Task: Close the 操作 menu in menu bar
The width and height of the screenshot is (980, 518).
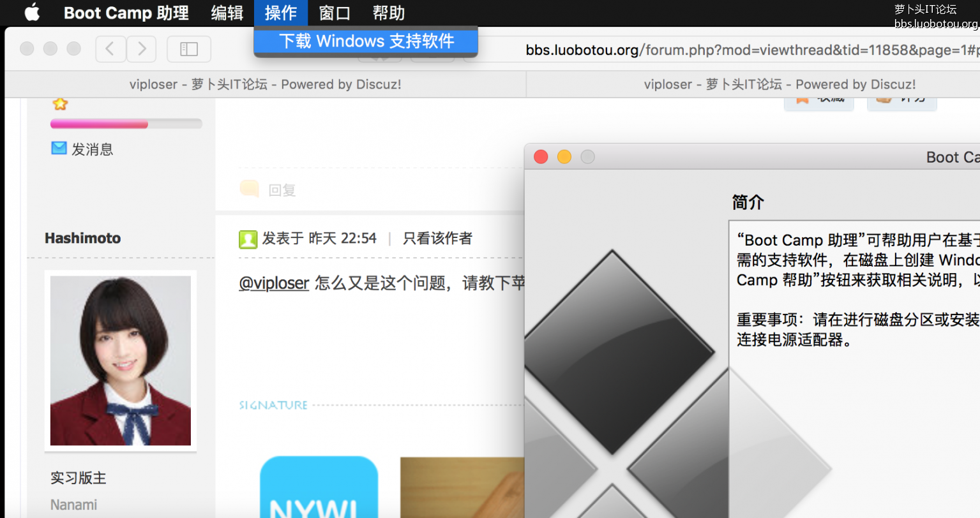Action: pyautogui.click(x=281, y=13)
